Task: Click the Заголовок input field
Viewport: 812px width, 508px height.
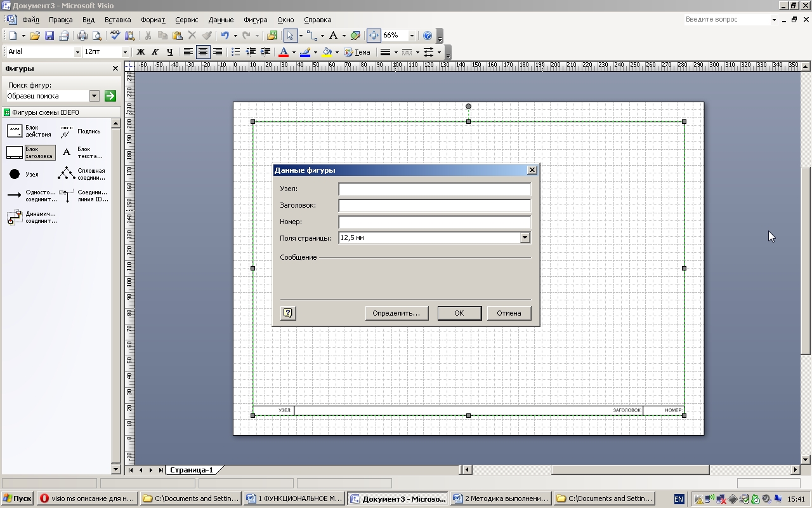Action: 435,206
